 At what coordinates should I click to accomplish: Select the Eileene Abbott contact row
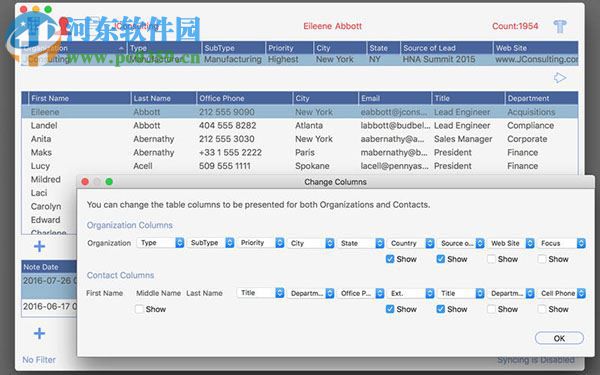(300, 112)
